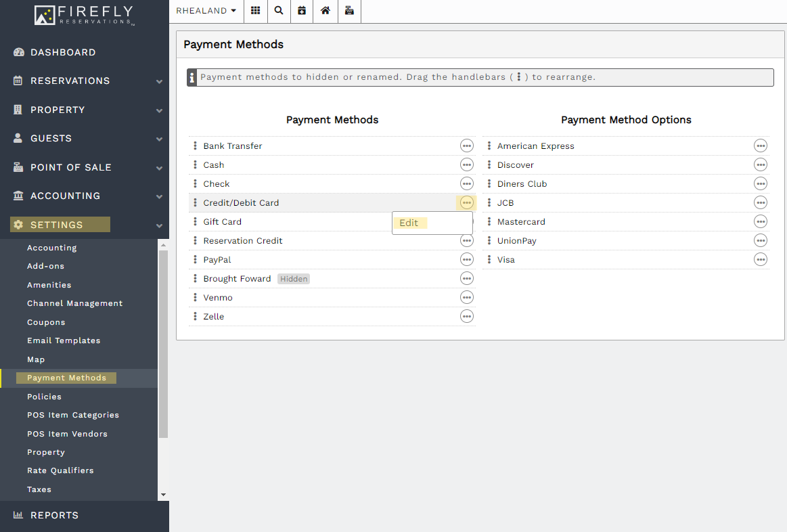Screen dimensions: 787x532
Task: Click the search magnifier icon
Action: [279, 11]
